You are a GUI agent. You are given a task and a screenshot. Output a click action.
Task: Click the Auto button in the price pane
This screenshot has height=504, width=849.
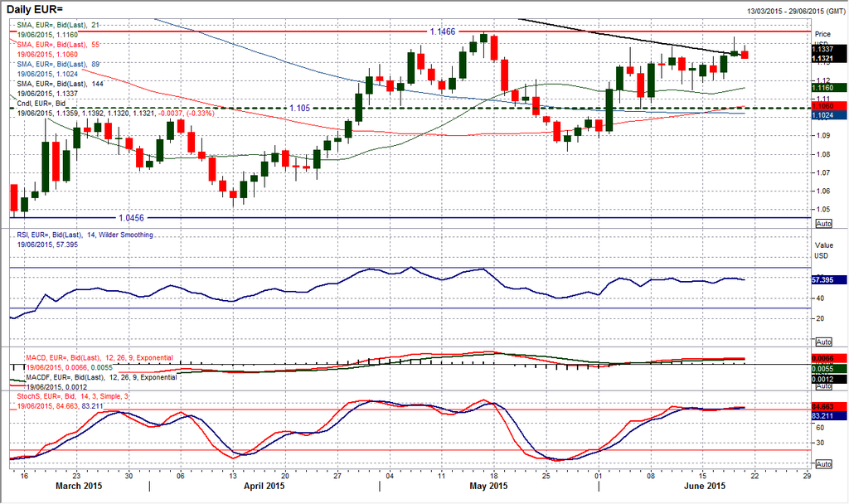pos(823,224)
